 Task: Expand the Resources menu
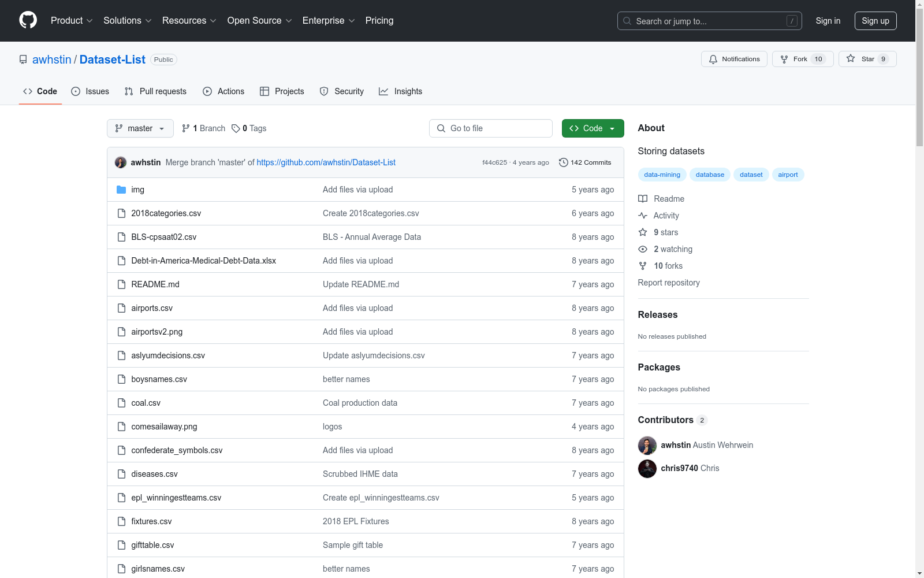click(189, 20)
